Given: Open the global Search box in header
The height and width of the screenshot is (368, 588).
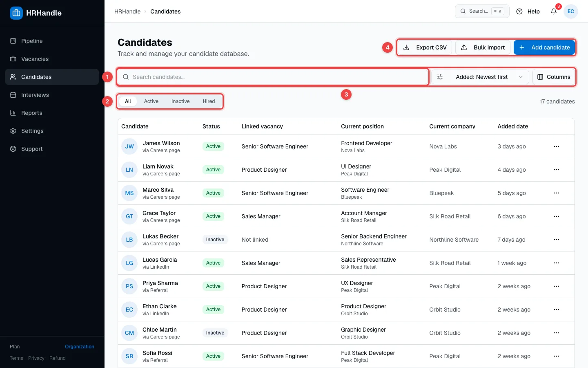Looking at the screenshot, I should 482,11.
